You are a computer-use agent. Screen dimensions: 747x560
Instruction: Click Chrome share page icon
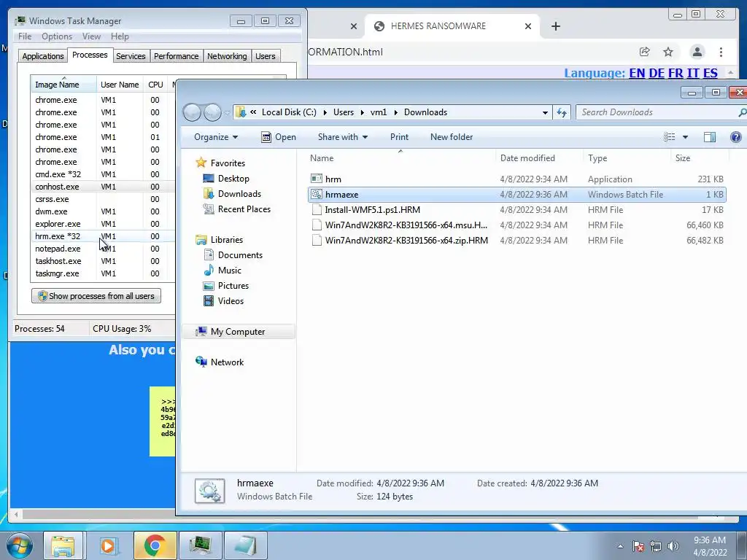coord(645,52)
